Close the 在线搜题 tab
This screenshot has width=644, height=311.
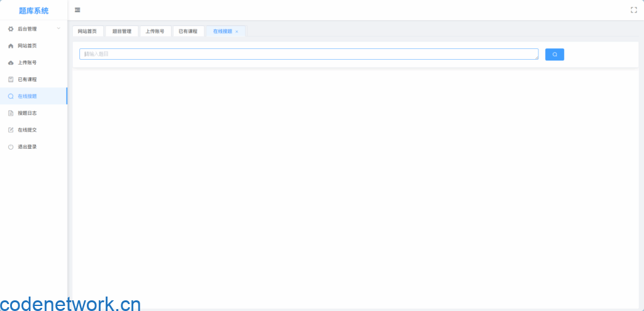click(x=237, y=31)
